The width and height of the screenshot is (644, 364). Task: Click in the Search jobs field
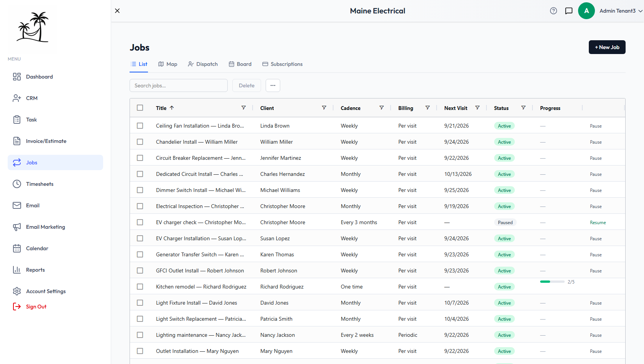tap(179, 85)
